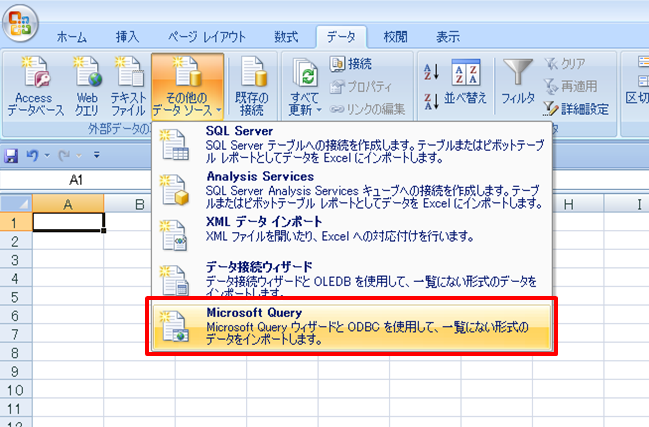Switch to the 数式 tab
Viewport: 649px width, 427px height.
(286, 37)
